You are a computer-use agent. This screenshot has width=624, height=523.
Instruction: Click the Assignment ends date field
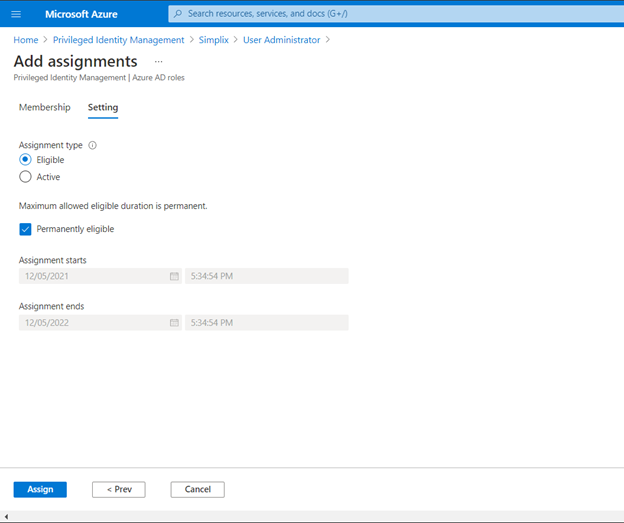100,323
